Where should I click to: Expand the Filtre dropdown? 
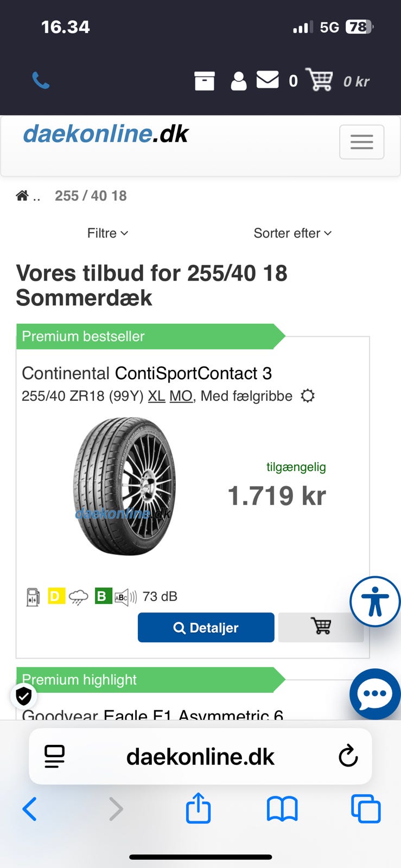(x=107, y=233)
